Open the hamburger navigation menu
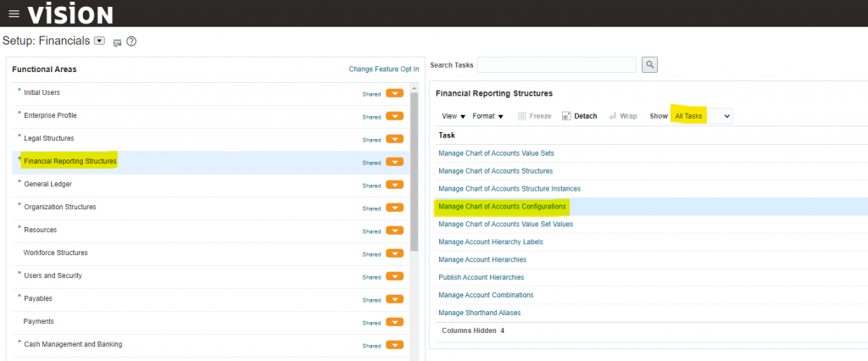Screen dimensions: 868x361 [x=13, y=14]
